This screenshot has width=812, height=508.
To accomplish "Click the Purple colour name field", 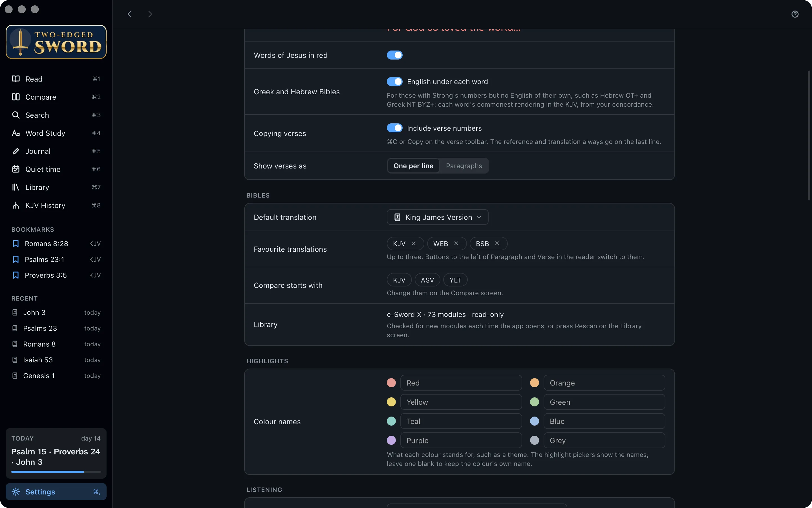I will pyautogui.click(x=461, y=441).
